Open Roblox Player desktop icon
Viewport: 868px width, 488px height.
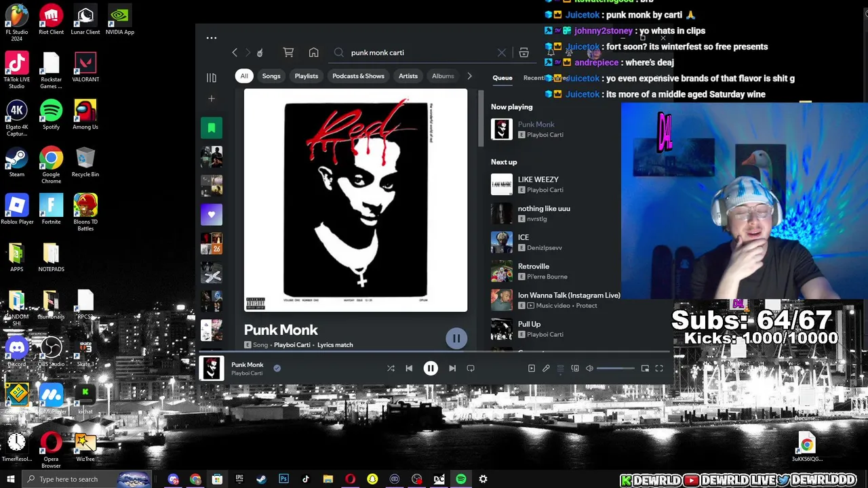pyautogui.click(x=17, y=209)
